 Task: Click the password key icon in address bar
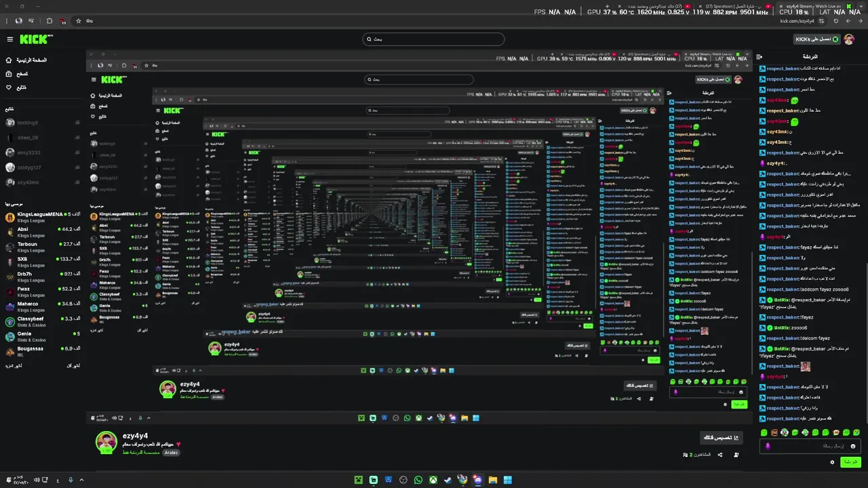[91, 21]
